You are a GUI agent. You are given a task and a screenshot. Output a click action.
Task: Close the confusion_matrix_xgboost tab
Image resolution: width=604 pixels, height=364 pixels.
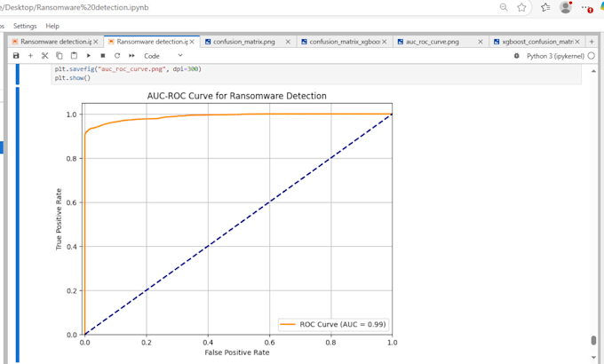click(x=384, y=42)
